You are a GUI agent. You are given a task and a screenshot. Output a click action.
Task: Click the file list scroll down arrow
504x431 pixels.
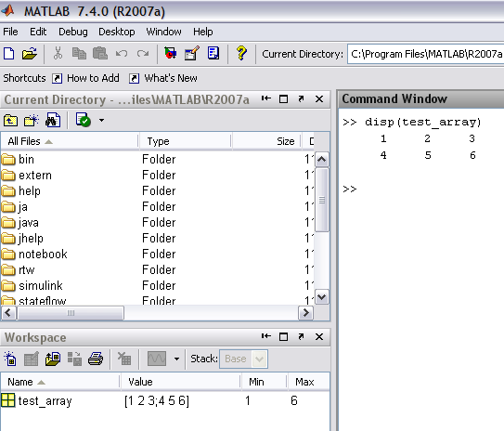tap(322, 296)
